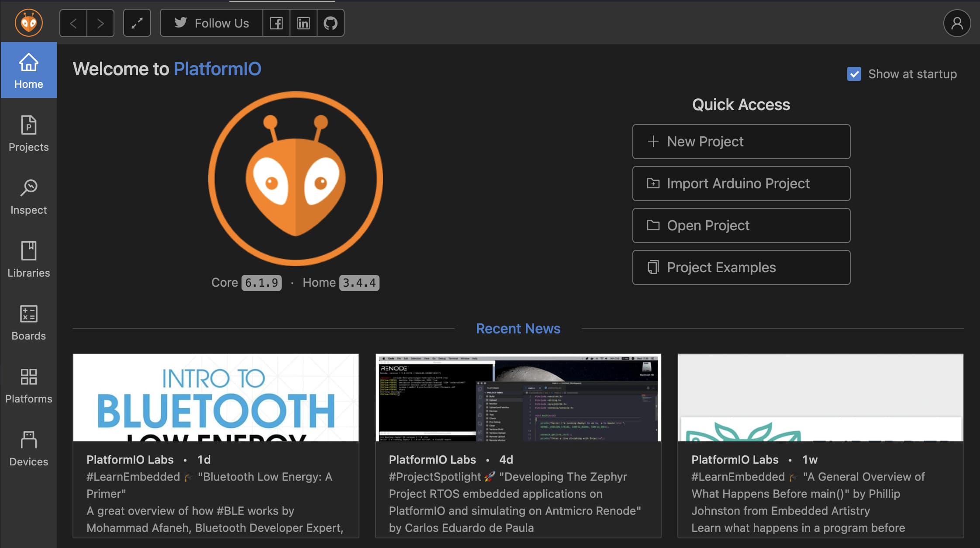Toggle fullscreen expand arrows button
980x548 pixels.
(137, 23)
